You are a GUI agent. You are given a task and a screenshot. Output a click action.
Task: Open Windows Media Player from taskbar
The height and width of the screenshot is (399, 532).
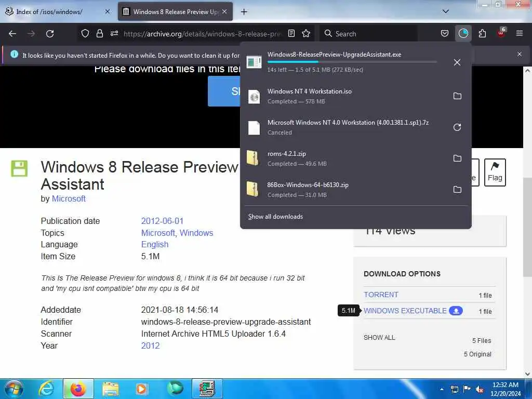(141, 389)
